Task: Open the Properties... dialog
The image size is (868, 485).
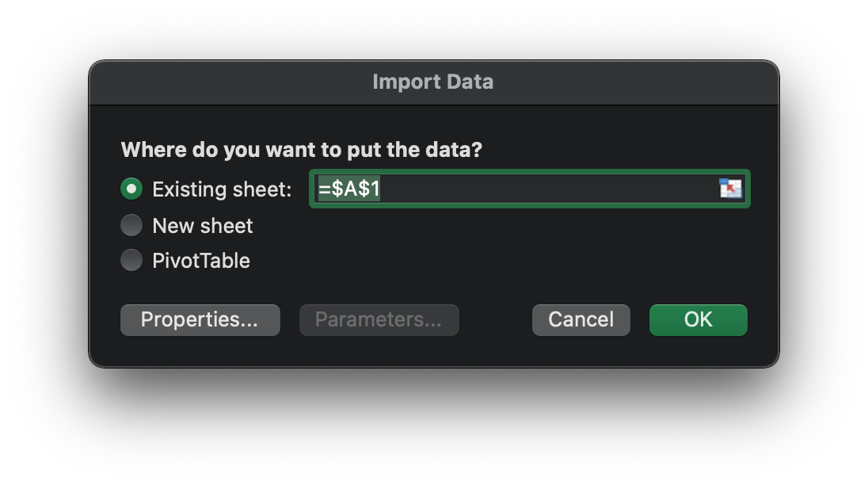Action: (x=200, y=320)
